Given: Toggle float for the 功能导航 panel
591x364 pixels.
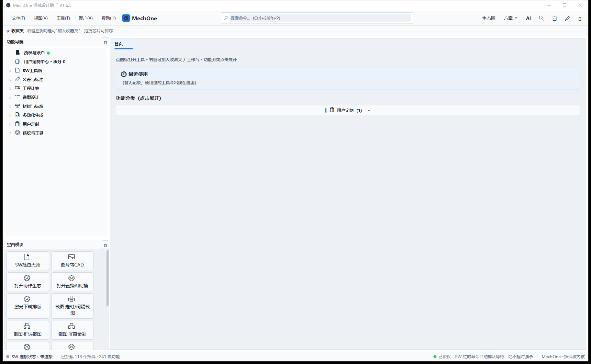Looking at the screenshot, I should coord(105,42).
